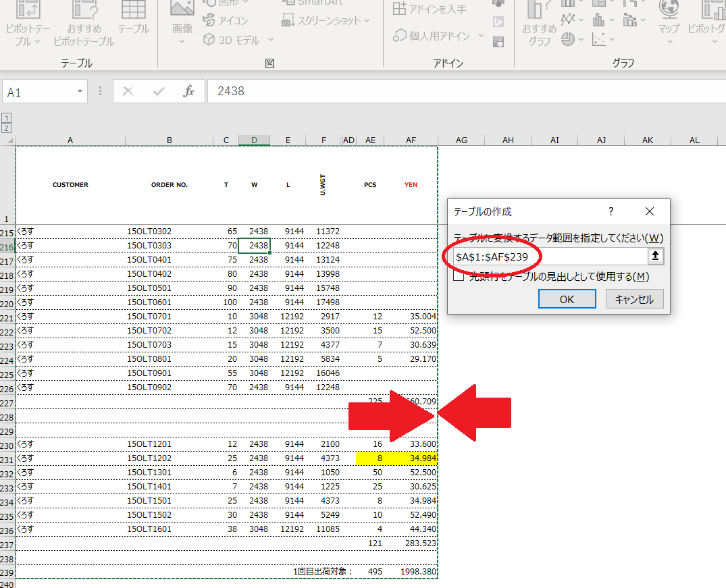Open the PivotTable button in the ribbon
This screenshot has height=588, width=726.
(x=28, y=23)
